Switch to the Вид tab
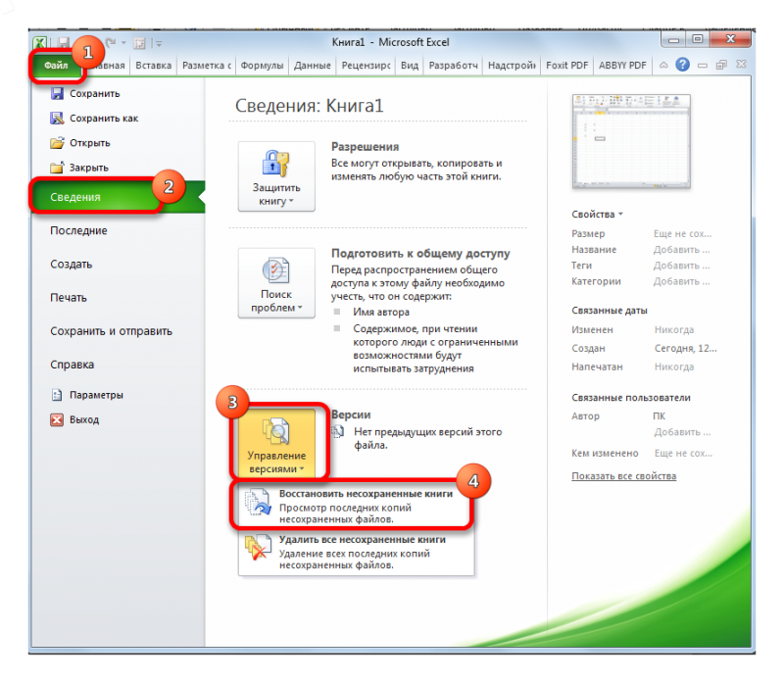The image size is (784, 683). tap(410, 66)
